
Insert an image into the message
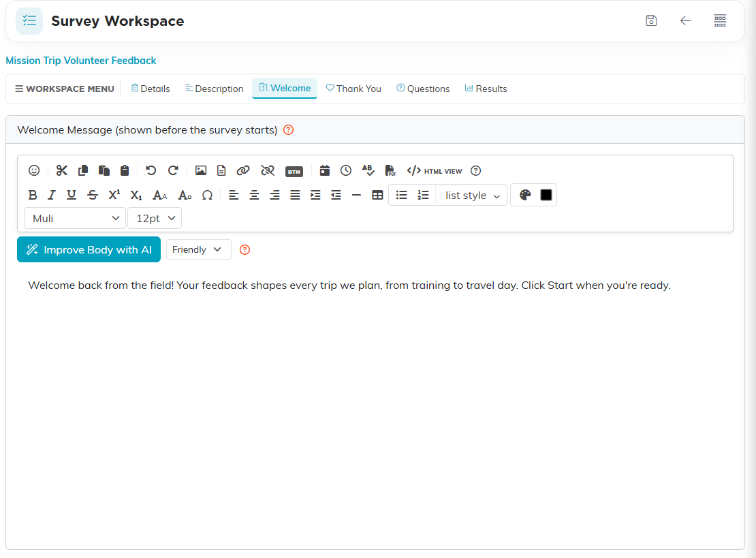[x=200, y=170]
